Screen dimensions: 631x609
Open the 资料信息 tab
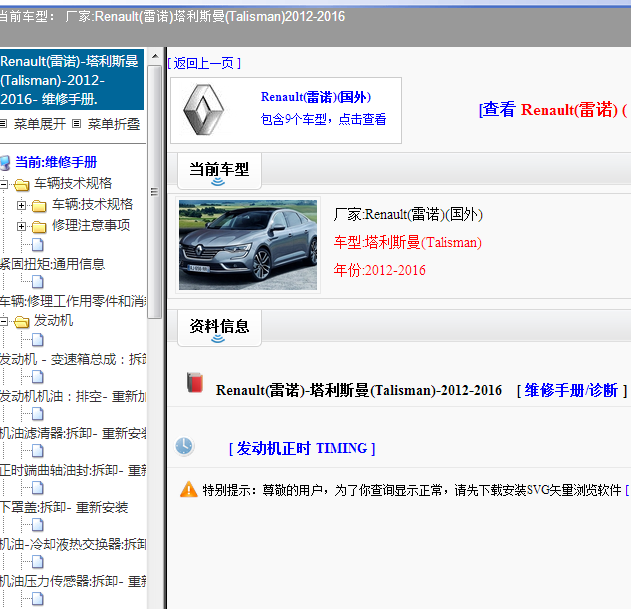pos(218,326)
